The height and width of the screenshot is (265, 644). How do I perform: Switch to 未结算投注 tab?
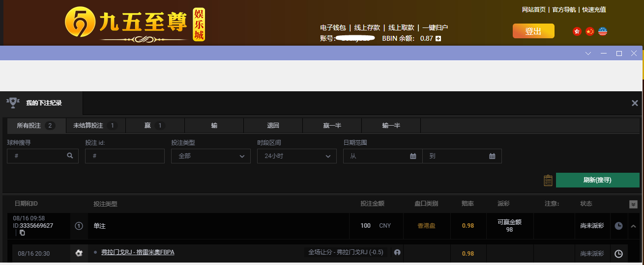[96, 126]
